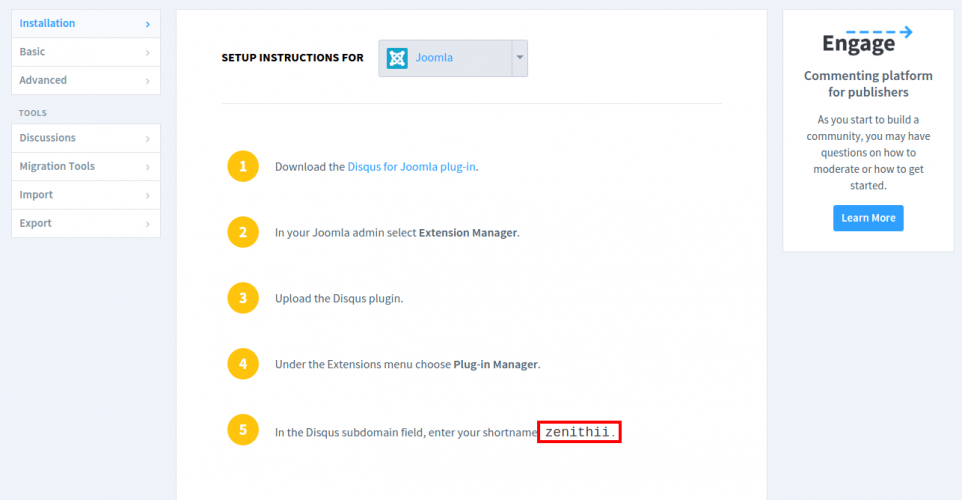The width and height of the screenshot is (962, 500).
Task: Open the Import tool in sidebar
Action: [86, 195]
